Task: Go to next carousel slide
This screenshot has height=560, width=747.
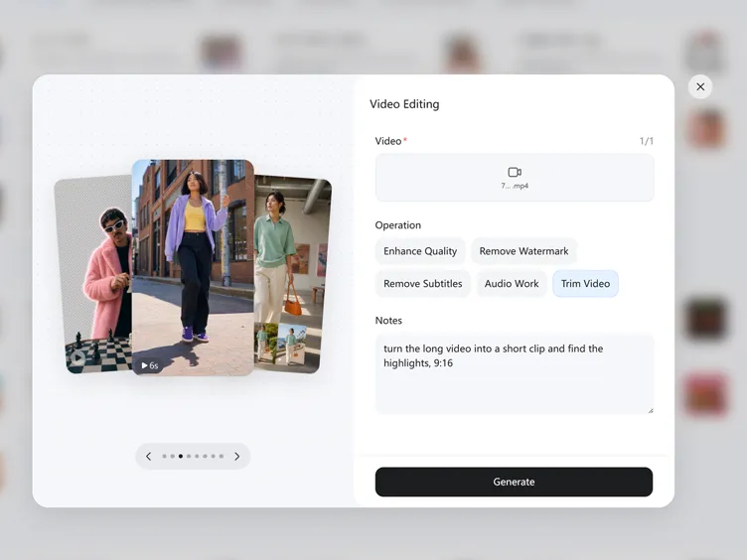Action: point(236,456)
